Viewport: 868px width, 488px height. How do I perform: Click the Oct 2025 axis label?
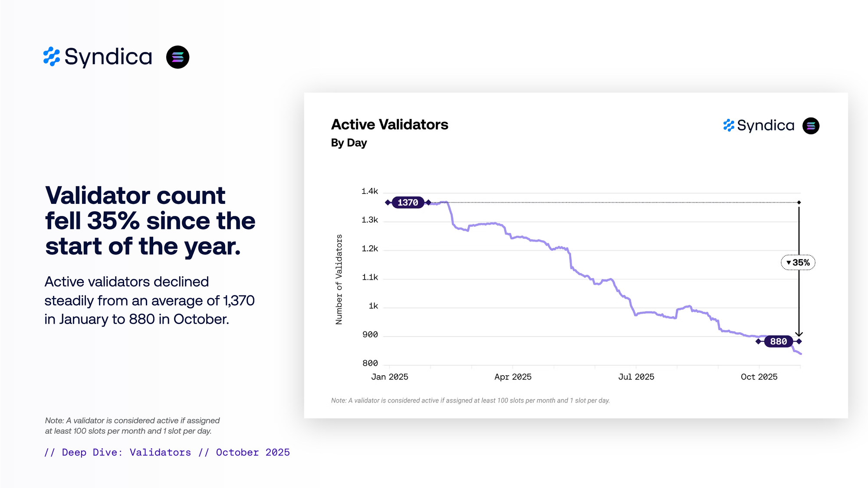click(759, 377)
